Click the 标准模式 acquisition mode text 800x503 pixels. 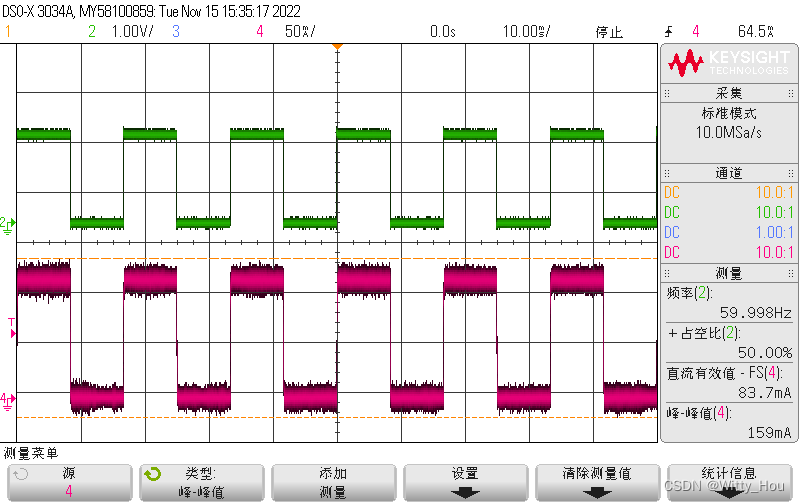[x=729, y=113]
